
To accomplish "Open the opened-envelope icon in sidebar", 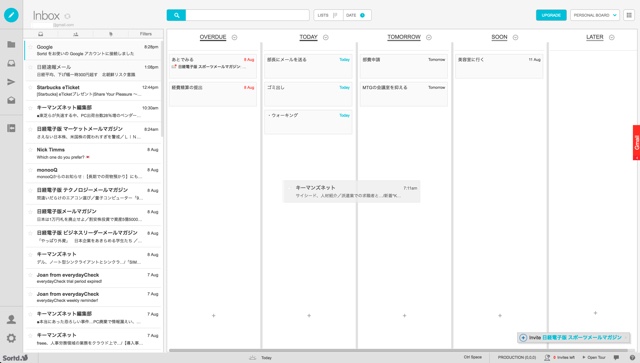I will coord(11,100).
